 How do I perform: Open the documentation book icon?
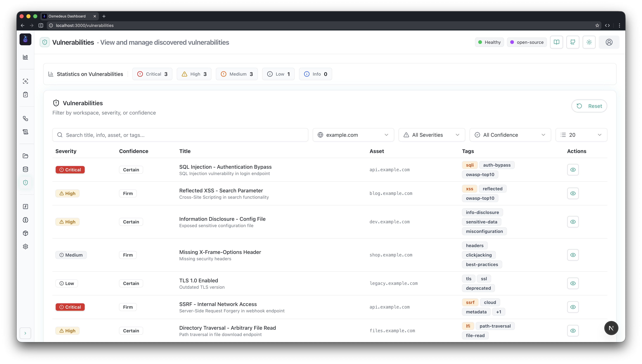pyautogui.click(x=556, y=42)
